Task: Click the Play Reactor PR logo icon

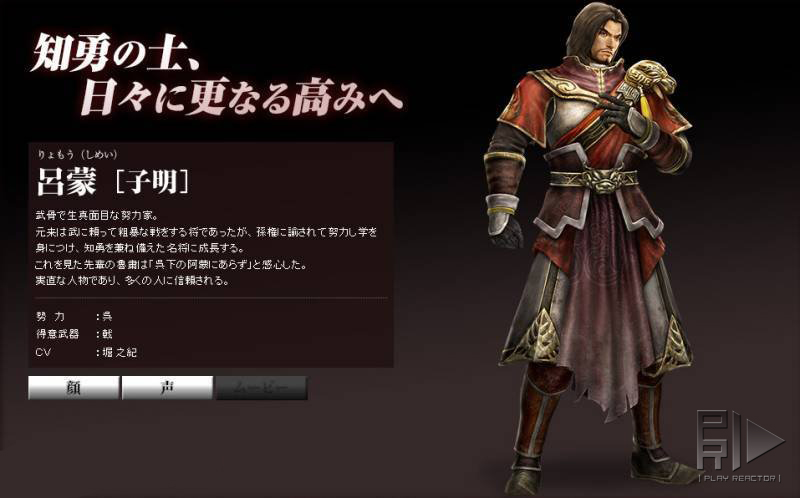Action: (719, 440)
